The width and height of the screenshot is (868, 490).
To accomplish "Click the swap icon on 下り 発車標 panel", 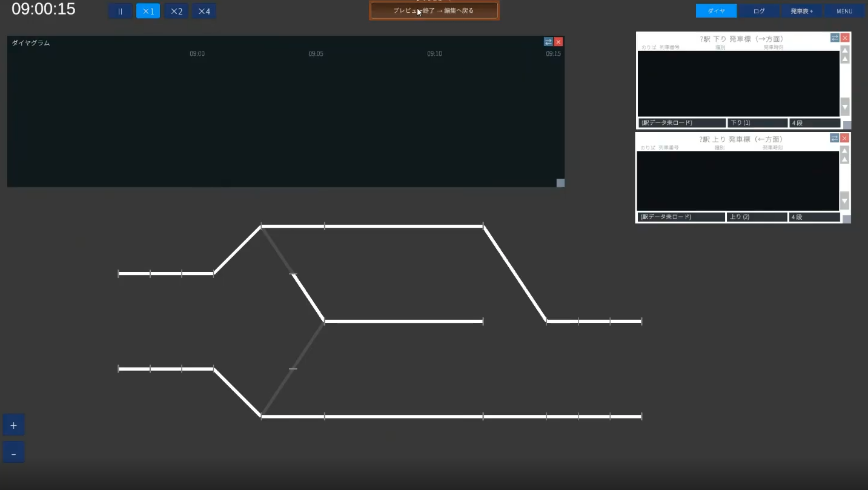I will [835, 38].
